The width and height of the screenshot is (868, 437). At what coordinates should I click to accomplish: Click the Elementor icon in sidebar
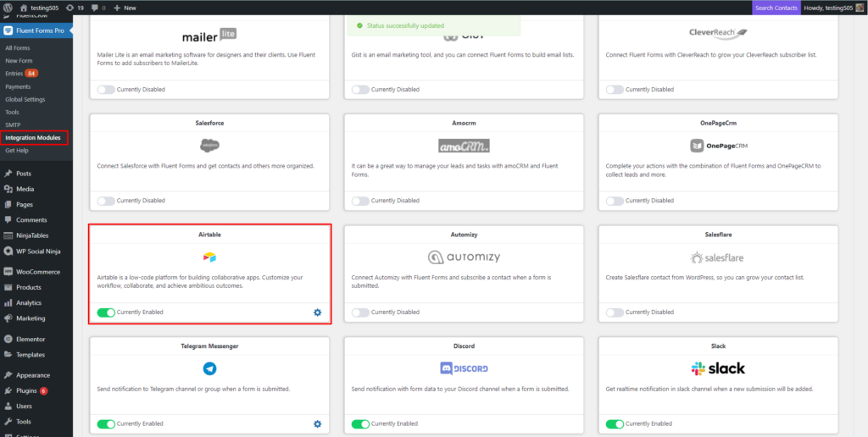8,339
